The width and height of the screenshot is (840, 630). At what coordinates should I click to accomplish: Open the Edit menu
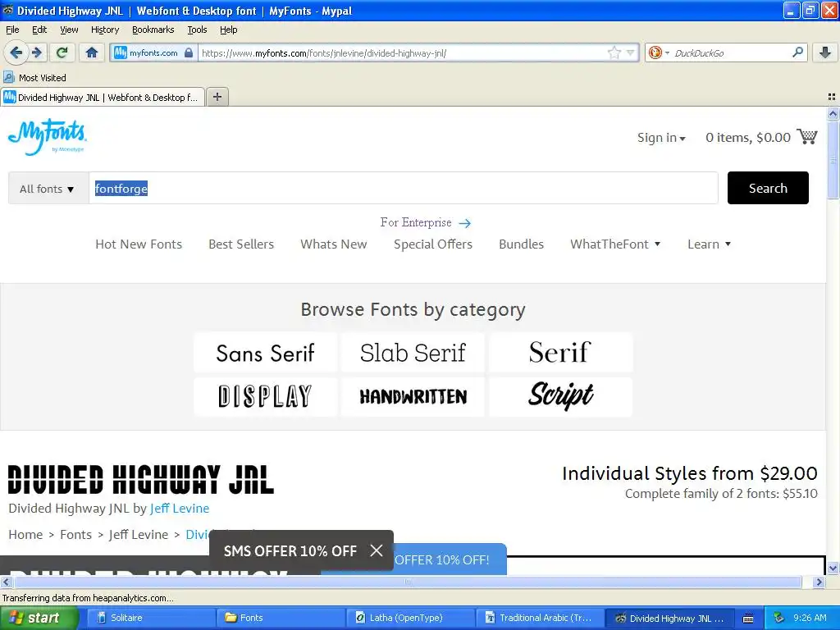[x=39, y=30]
